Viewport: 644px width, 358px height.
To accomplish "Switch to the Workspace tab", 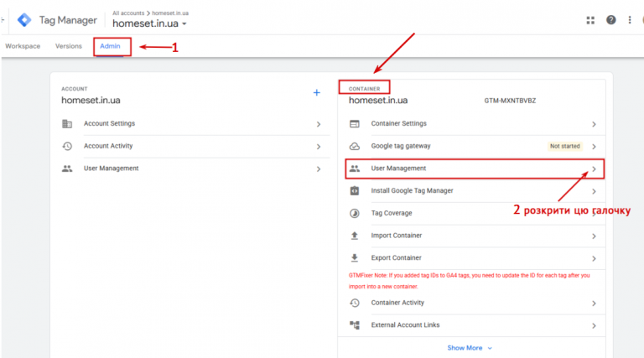I will [x=23, y=46].
